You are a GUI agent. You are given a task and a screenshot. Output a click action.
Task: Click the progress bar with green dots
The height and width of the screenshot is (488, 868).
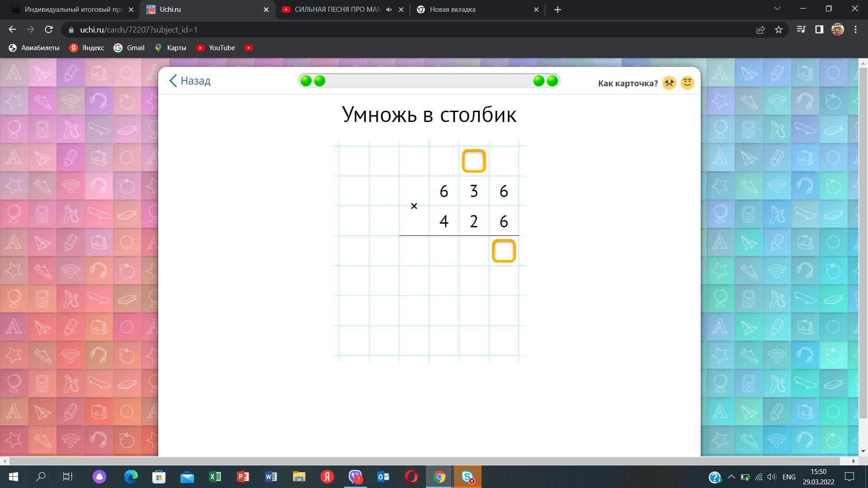tap(429, 81)
